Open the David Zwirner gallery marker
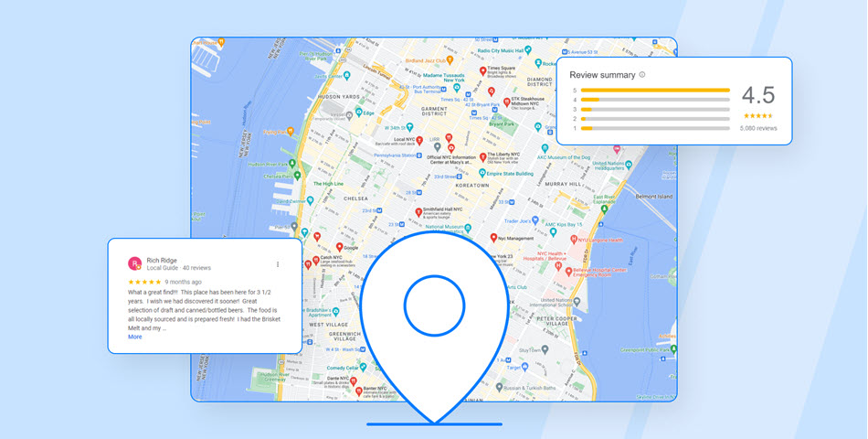The height and width of the screenshot is (439, 868). 310,200
